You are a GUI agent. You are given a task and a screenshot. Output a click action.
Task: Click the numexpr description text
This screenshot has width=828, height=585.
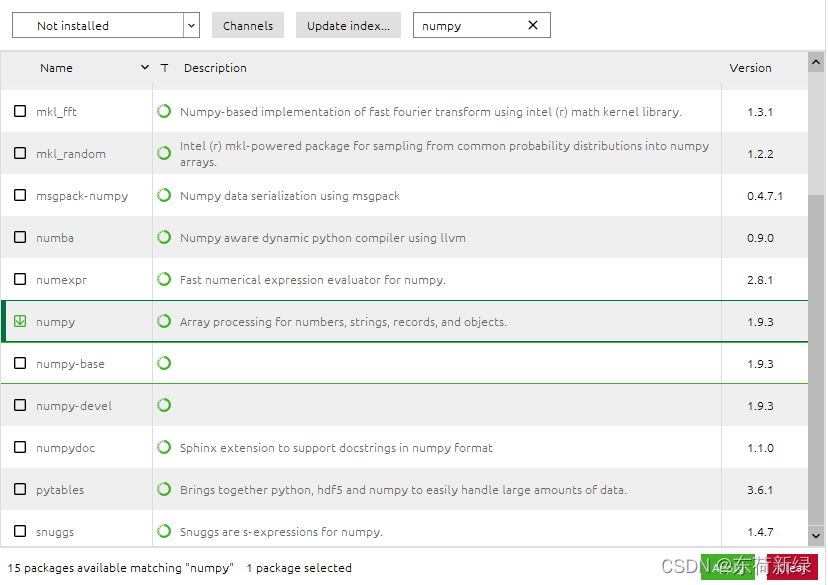click(313, 280)
